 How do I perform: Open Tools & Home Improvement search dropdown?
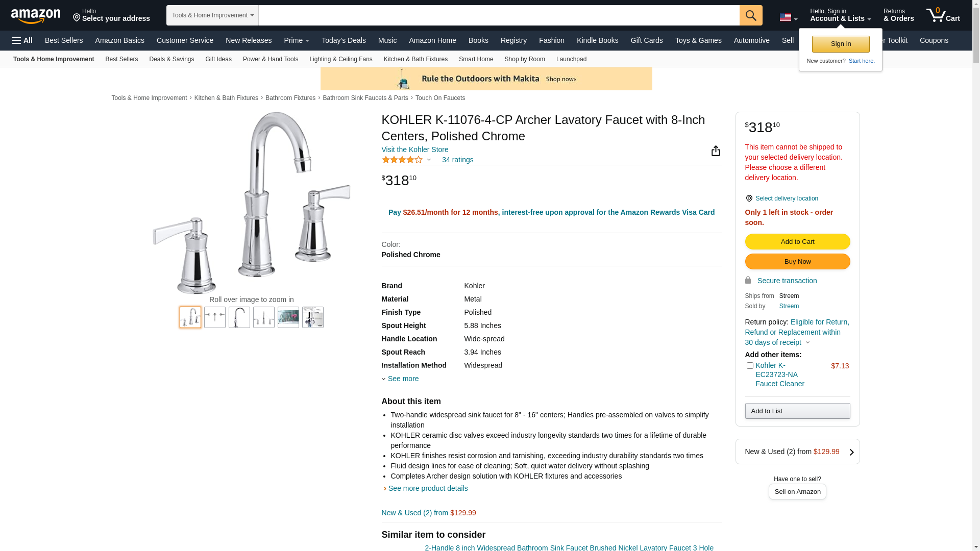point(212,15)
